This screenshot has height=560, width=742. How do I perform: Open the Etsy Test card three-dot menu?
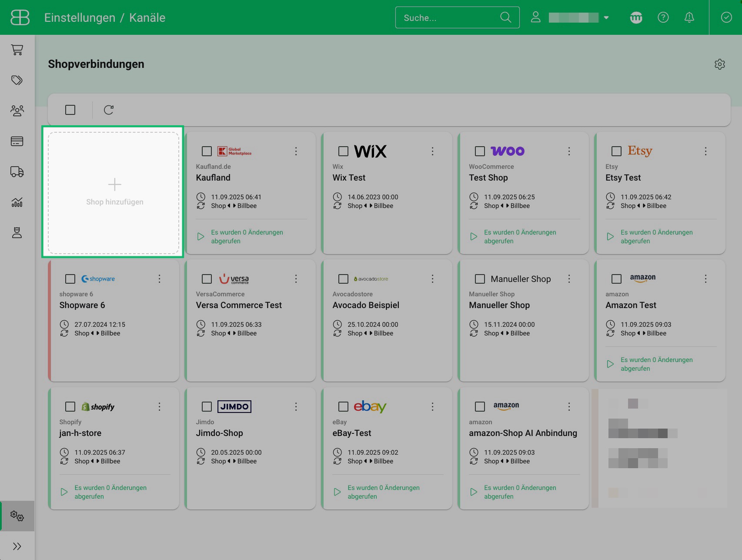[705, 151]
